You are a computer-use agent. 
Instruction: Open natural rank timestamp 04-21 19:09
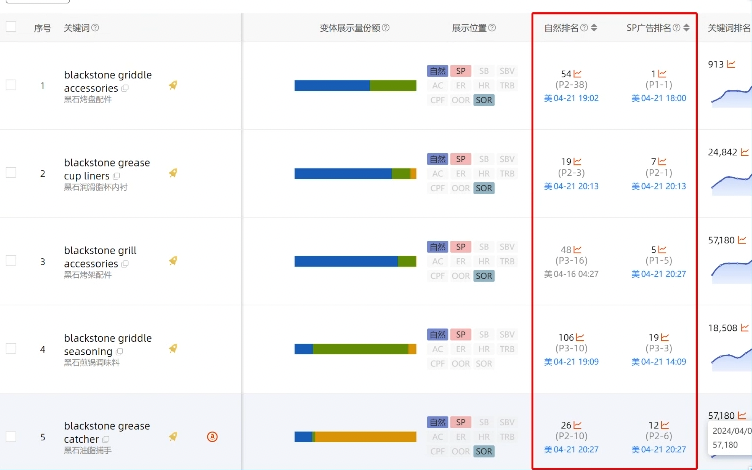[571, 362]
